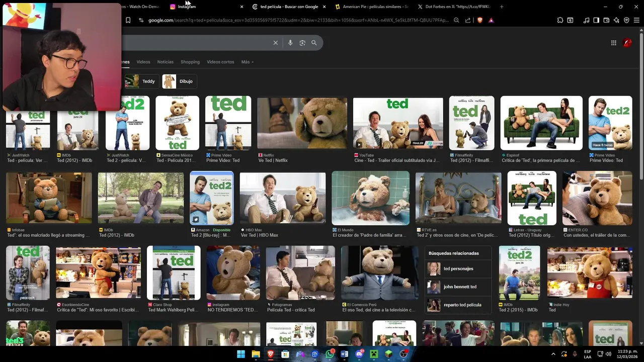644x362 pixels.
Task: Open the Netflix 'Ve Ted | Netflix' image
Action: point(302,123)
